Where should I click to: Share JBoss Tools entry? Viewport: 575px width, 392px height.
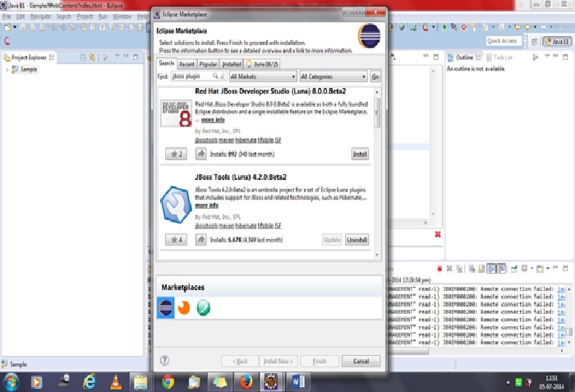200,240
